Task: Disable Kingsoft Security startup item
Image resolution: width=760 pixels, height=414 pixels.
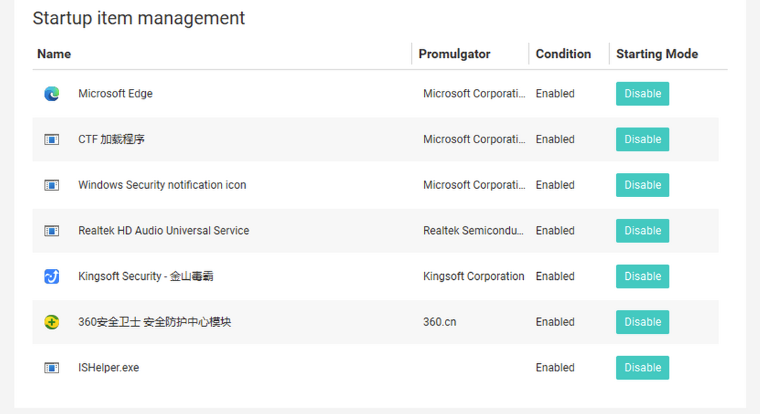Action: pyautogui.click(x=642, y=276)
